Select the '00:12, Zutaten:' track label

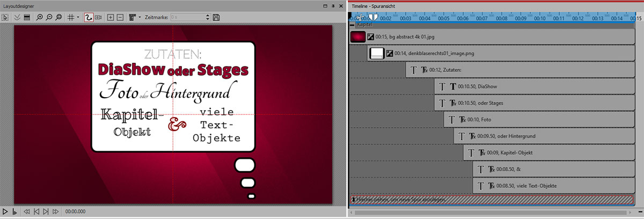point(445,70)
